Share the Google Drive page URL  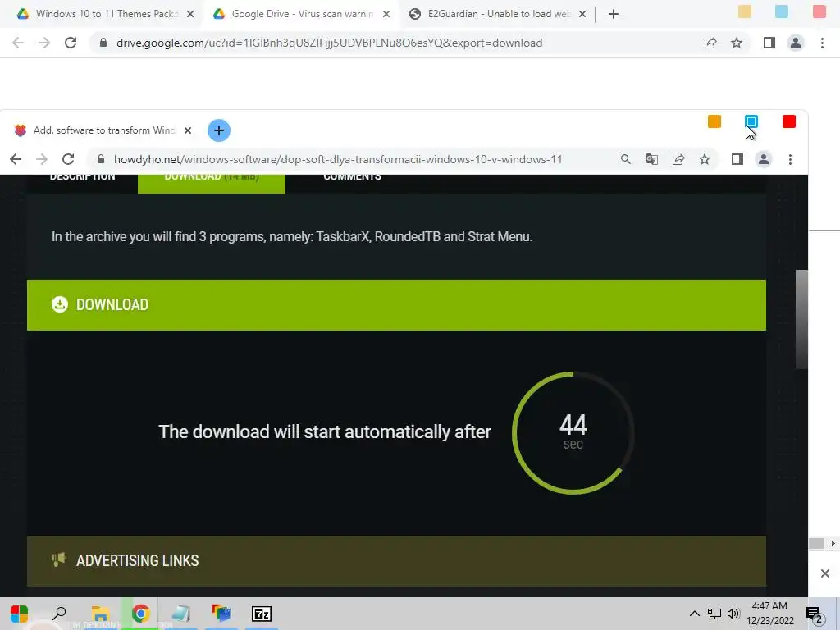pyautogui.click(x=710, y=43)
